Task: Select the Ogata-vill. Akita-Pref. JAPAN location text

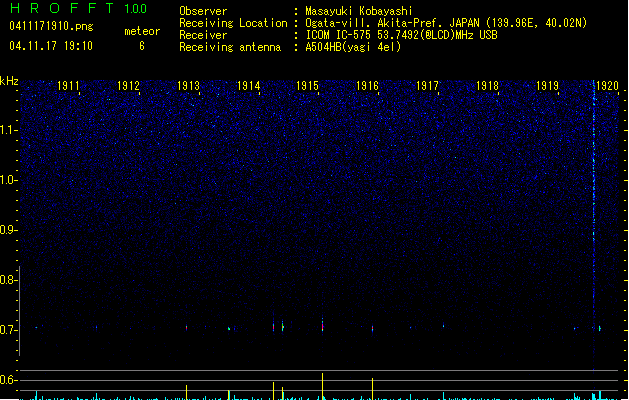Action: pos(446,23)
